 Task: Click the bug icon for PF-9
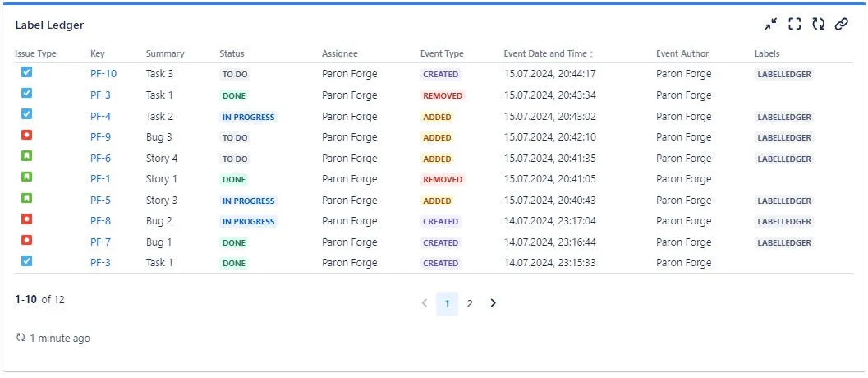point(26,136)
